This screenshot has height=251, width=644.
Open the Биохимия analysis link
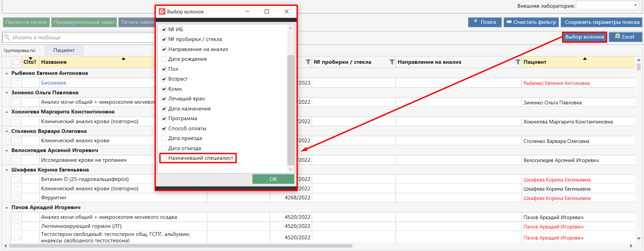(53, 83)
